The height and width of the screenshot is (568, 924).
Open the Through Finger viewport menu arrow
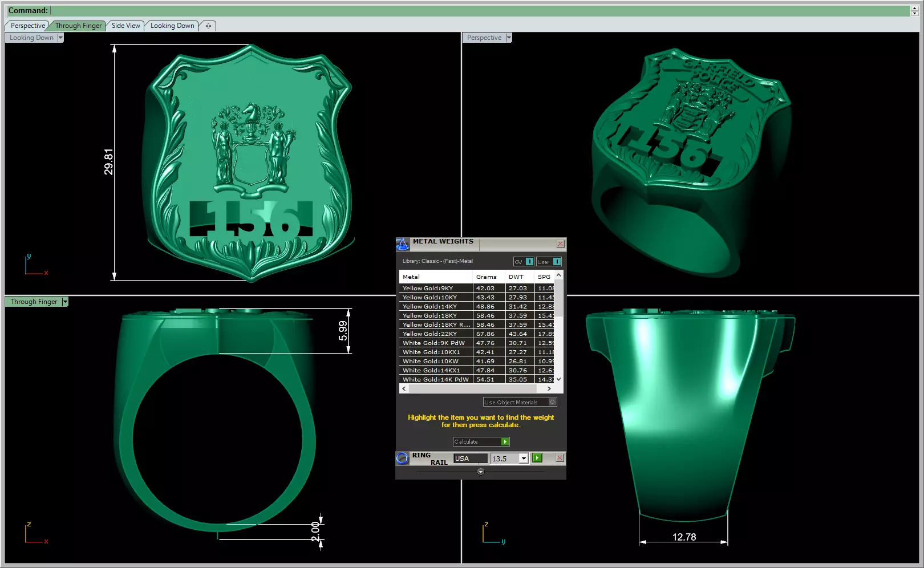point(65,302)
